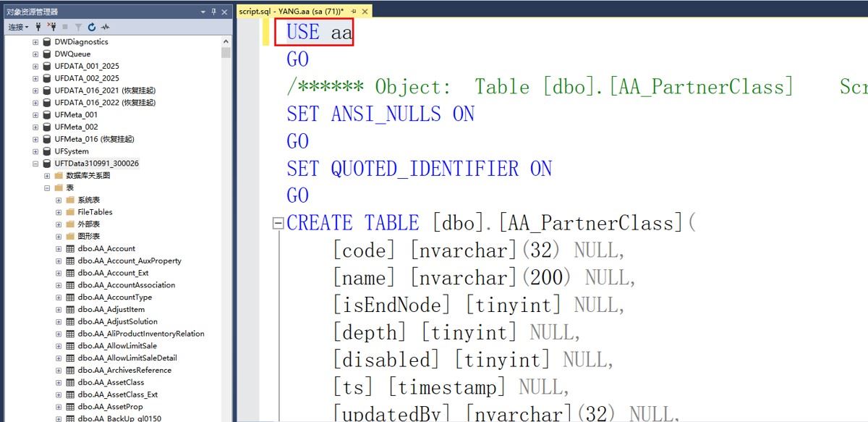
Task: Expand dbo.AA_AdjustSolution table node
Action: (59, 321)
